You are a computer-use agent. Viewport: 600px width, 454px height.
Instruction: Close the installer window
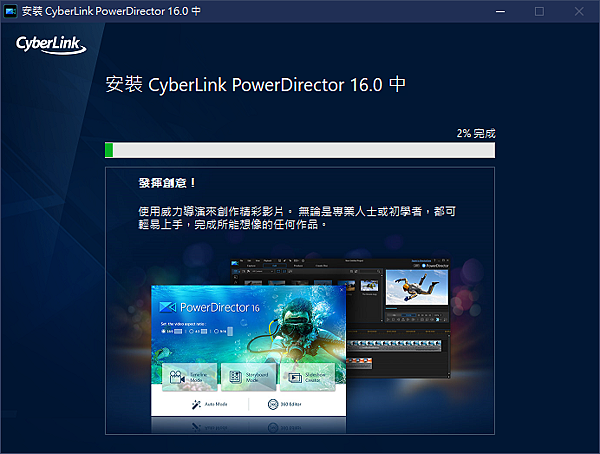[579, 11]
